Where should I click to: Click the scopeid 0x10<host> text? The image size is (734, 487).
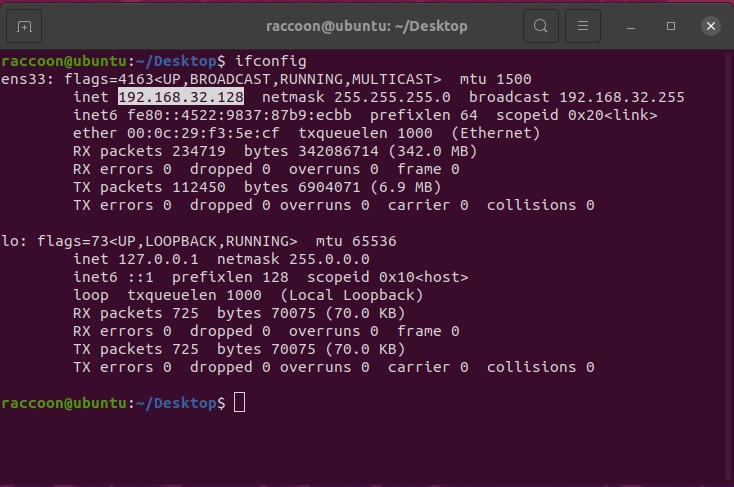point(388,277)
